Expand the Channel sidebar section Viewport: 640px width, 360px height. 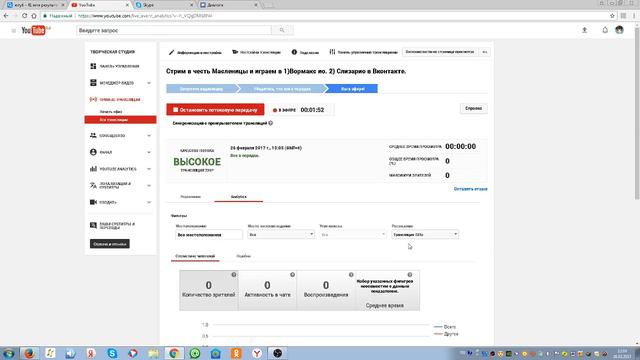tap(149, 152)
